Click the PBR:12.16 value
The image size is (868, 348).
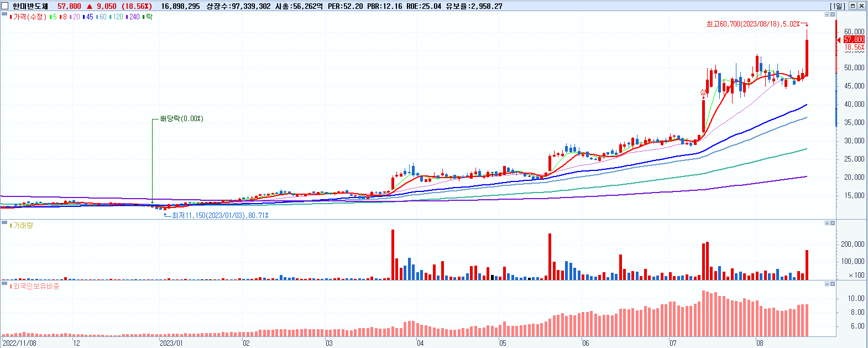(x=385, y=6)
